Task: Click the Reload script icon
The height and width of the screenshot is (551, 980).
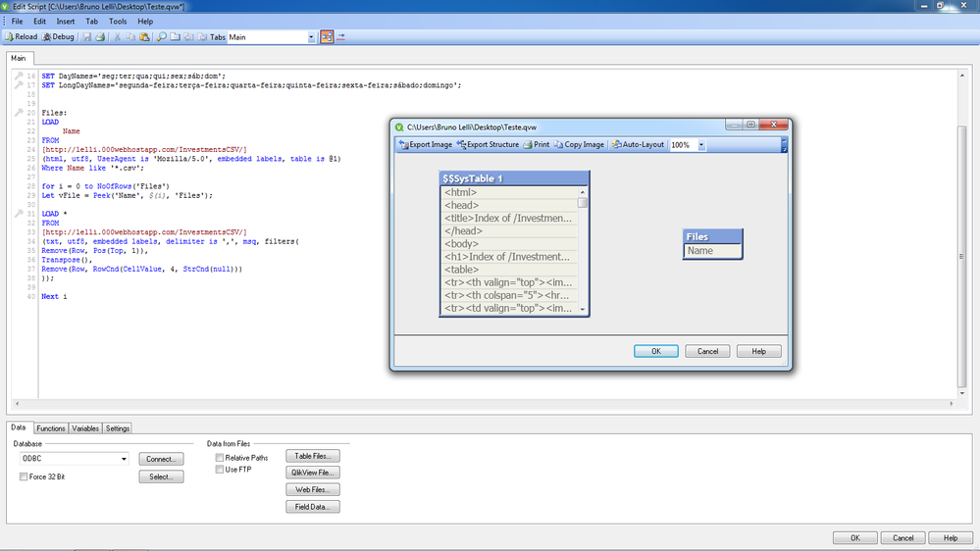Action: (22, 37)
